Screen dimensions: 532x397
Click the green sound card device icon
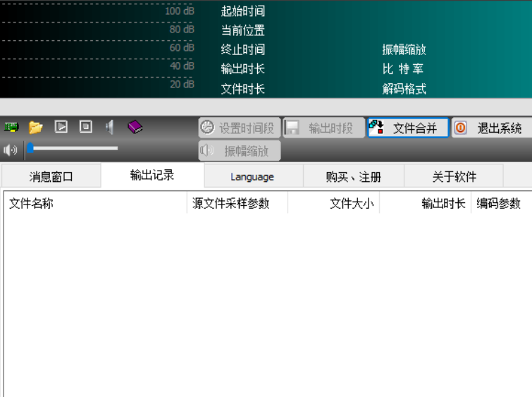[11, 128]
